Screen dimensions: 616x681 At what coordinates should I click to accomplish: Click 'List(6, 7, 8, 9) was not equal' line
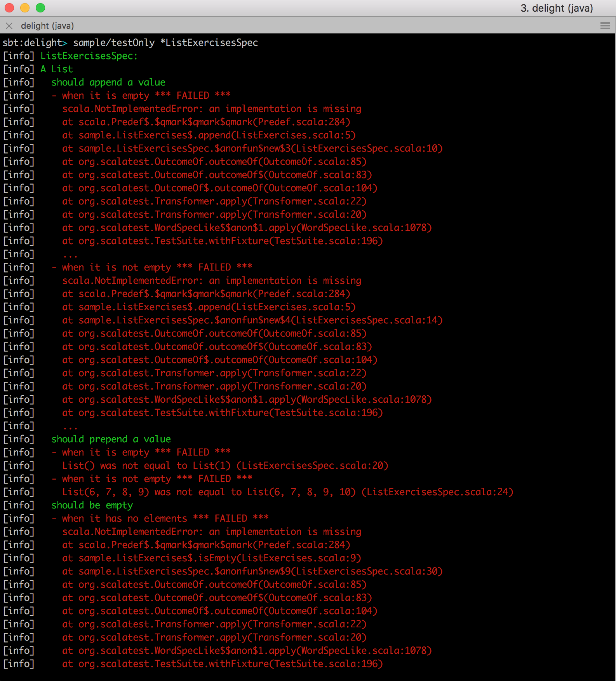click(288, 492)
